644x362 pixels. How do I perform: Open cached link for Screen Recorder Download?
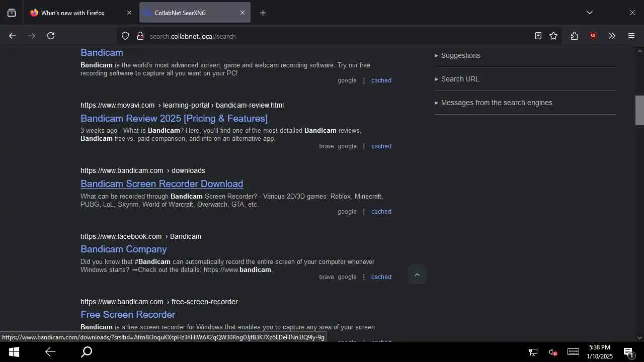381,212
